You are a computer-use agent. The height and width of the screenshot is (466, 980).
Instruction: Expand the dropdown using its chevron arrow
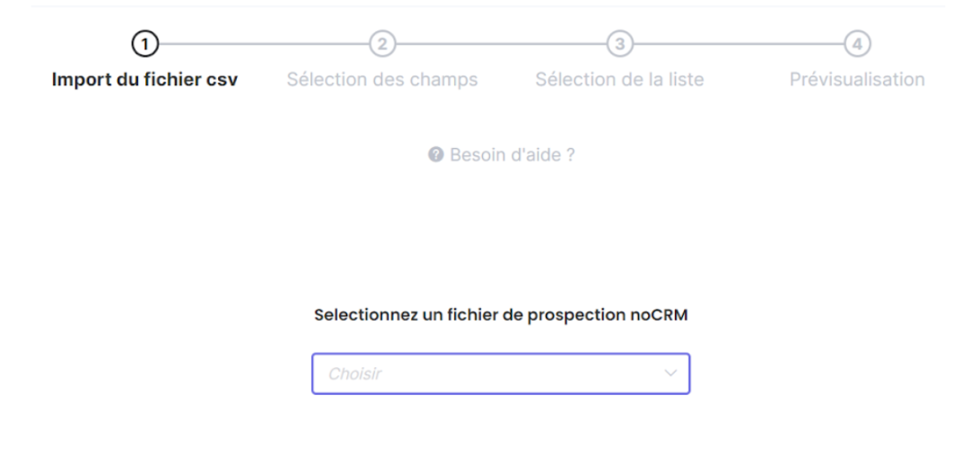[x=670, y=374]
